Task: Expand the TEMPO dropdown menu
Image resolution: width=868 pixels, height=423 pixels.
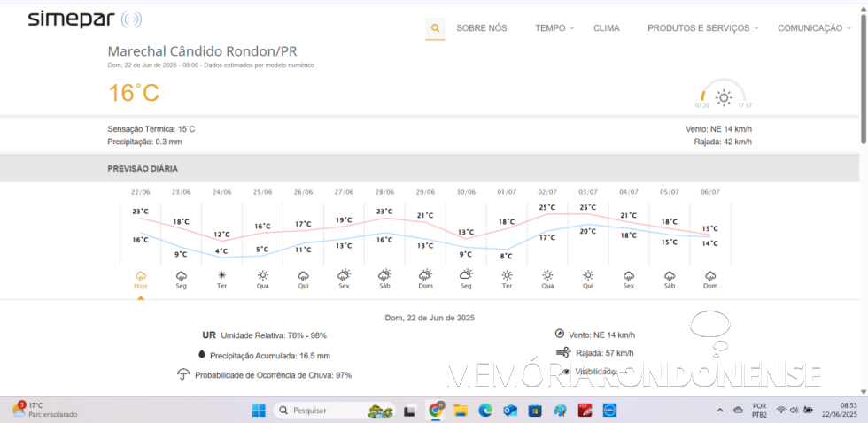Action: point(554,28)
